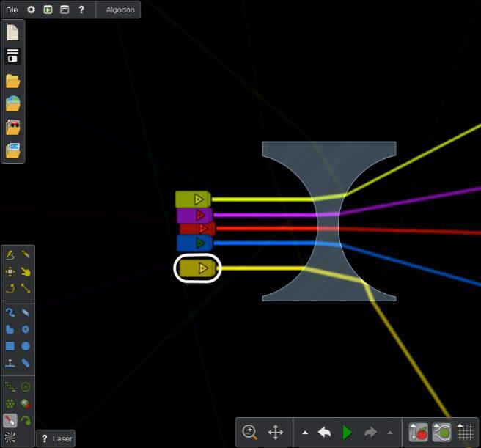The width and height of the screenshot is (481, 448).
Task: Select the Pan view tool
Action: pos(275,433)
